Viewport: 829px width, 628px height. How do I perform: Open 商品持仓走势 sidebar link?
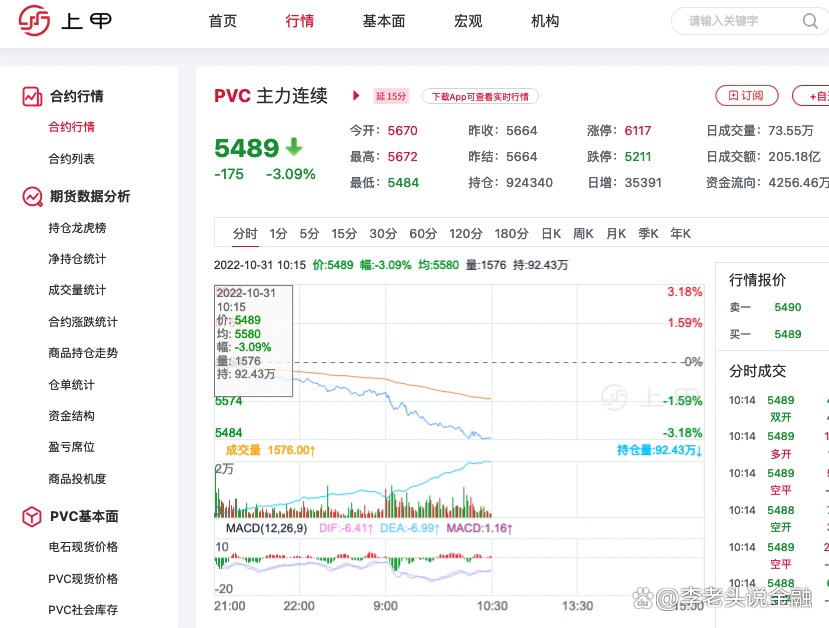tap(83, 353)
